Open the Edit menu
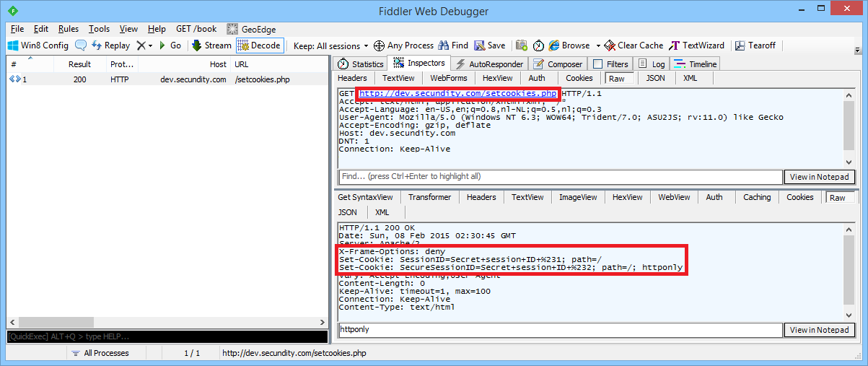The width and height of the screenshot is (868, 366). point(41,29)
